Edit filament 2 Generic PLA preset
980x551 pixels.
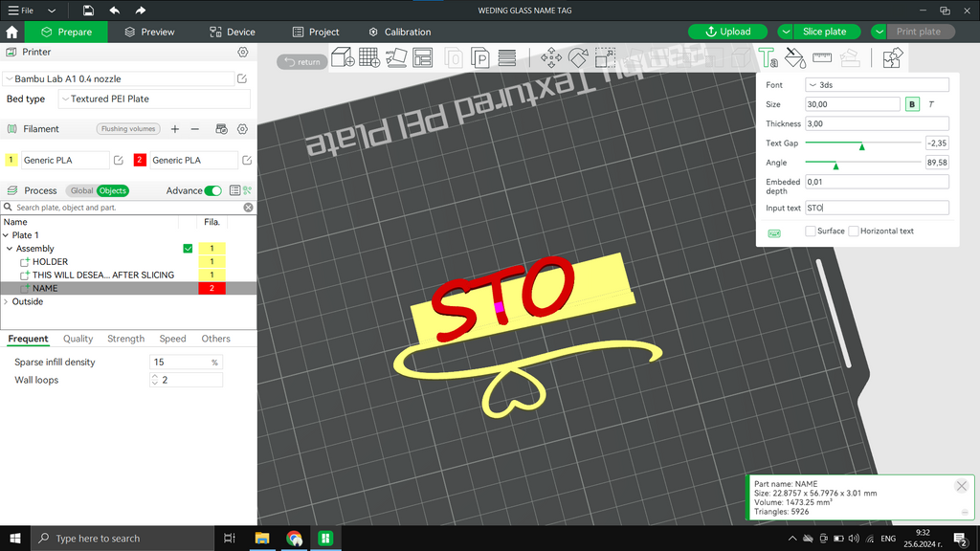[x=247, y=160]
